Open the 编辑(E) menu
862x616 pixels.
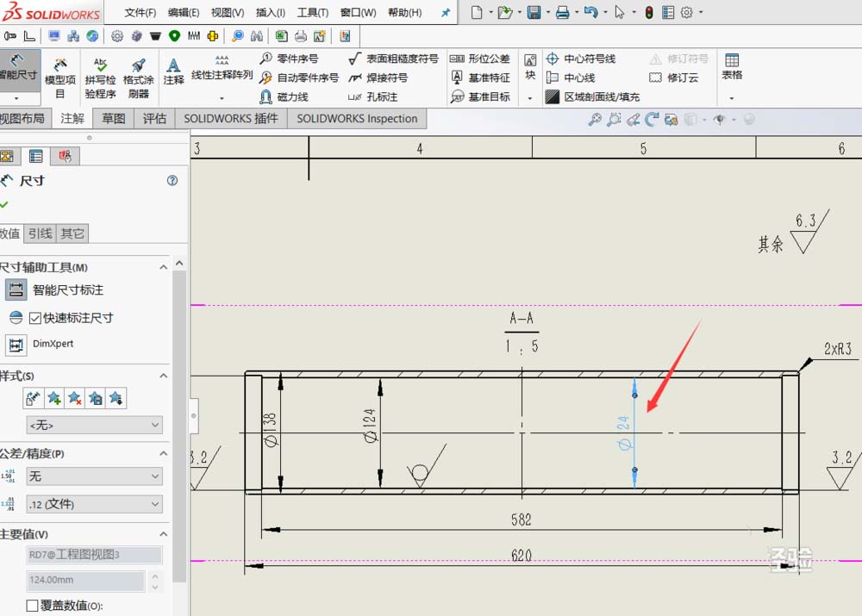tap(184, 13)
